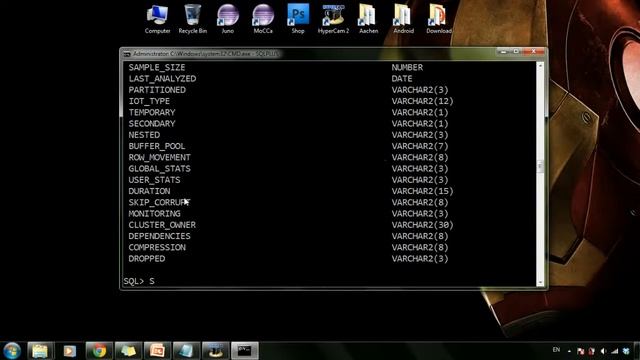Viewport: 640px width, 360px height.
Task: Click the console scrollbar down arrow
Action: 540,282
